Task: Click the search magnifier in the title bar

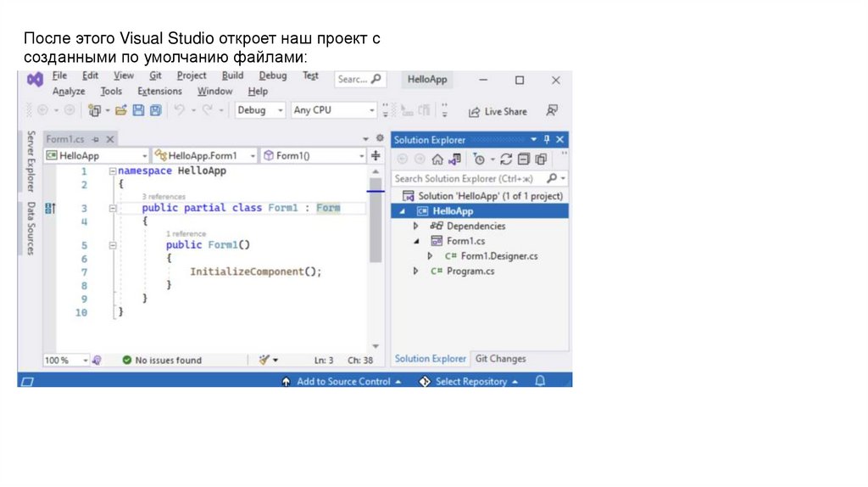Action: (x=376, y=79)
